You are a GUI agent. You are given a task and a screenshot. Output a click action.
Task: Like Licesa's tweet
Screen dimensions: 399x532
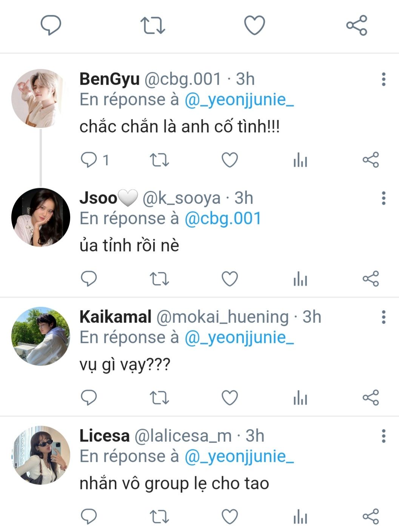(230, 517)
